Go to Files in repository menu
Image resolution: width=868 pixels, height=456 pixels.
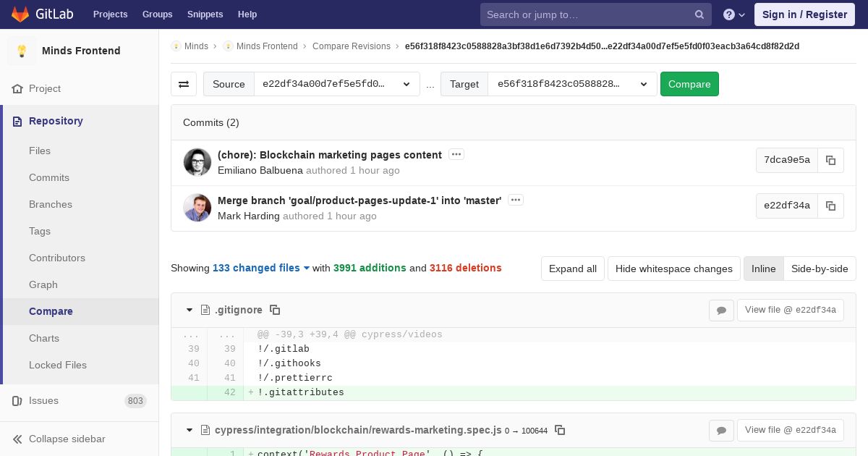[40, 151]
